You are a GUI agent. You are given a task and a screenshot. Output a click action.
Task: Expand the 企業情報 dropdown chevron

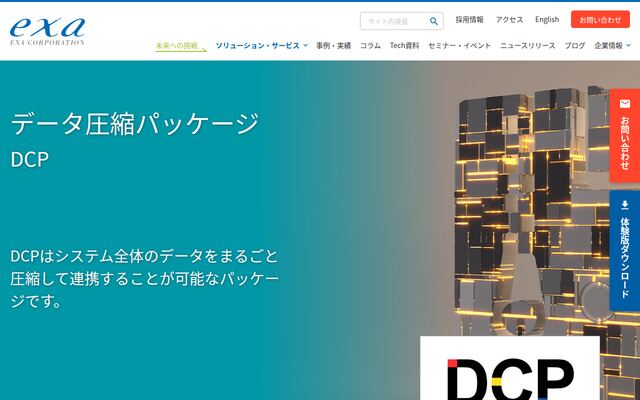(629, 45)
